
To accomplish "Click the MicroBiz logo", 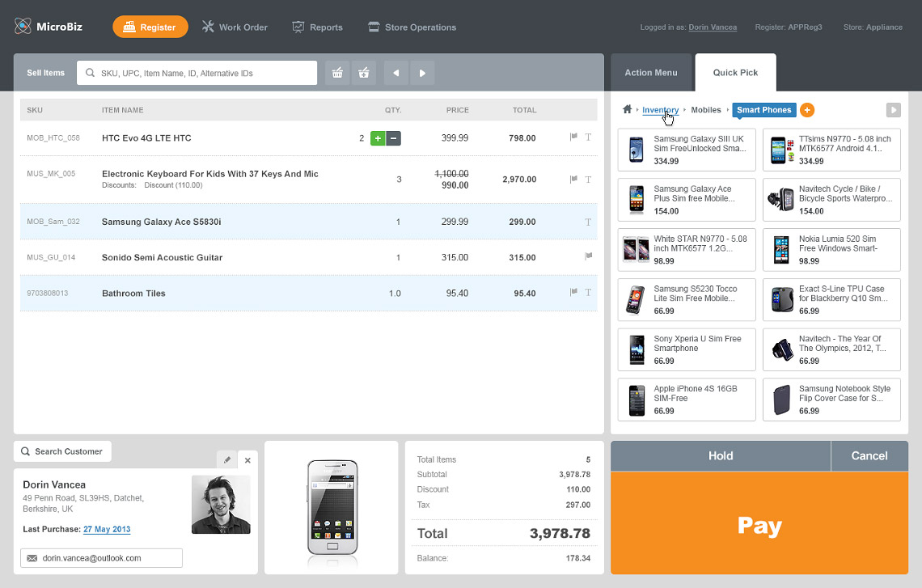I will [x=49, y=27].
